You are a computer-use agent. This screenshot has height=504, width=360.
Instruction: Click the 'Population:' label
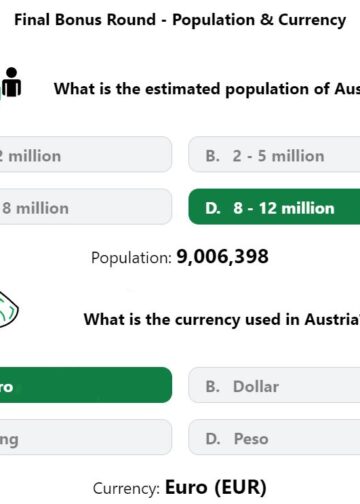click(x=131, y=258)
